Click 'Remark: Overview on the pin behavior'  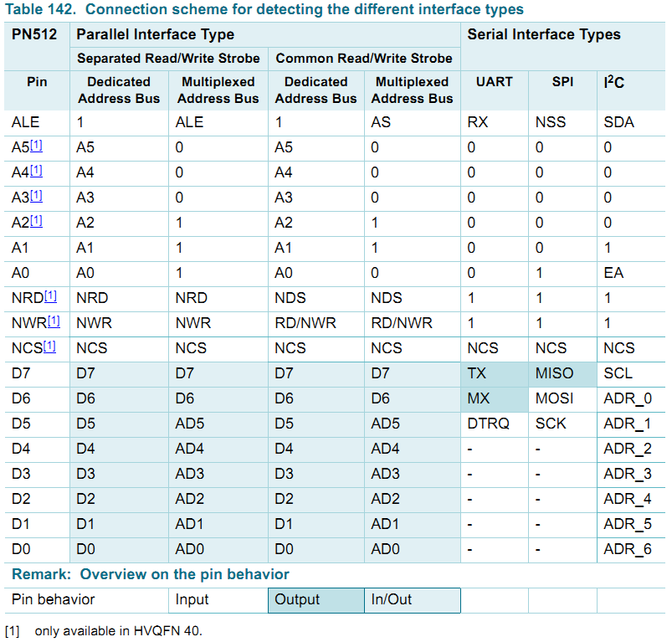tap(151, 574)
